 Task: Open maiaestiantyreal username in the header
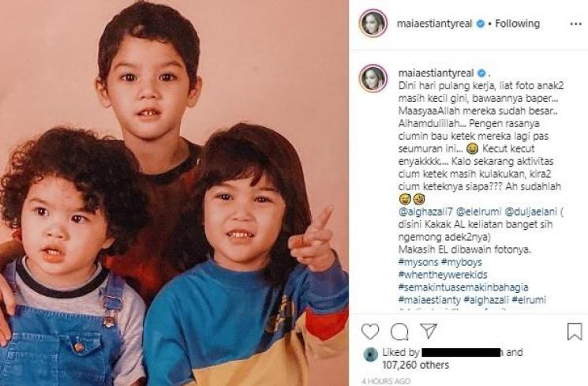tap(434, 24)
